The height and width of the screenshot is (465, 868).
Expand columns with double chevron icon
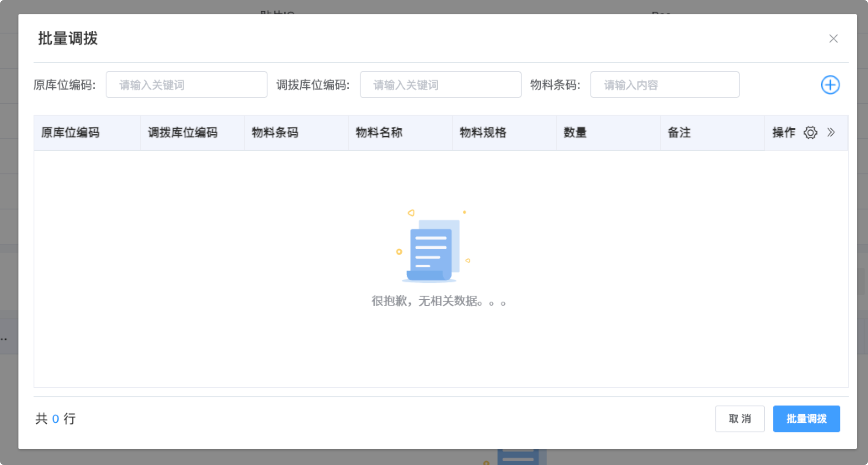click(831, 133)
